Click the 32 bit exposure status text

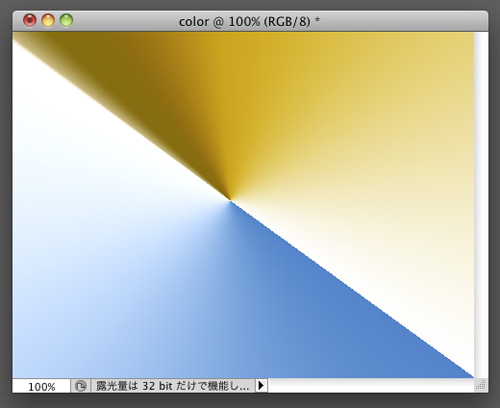(173, 386)
